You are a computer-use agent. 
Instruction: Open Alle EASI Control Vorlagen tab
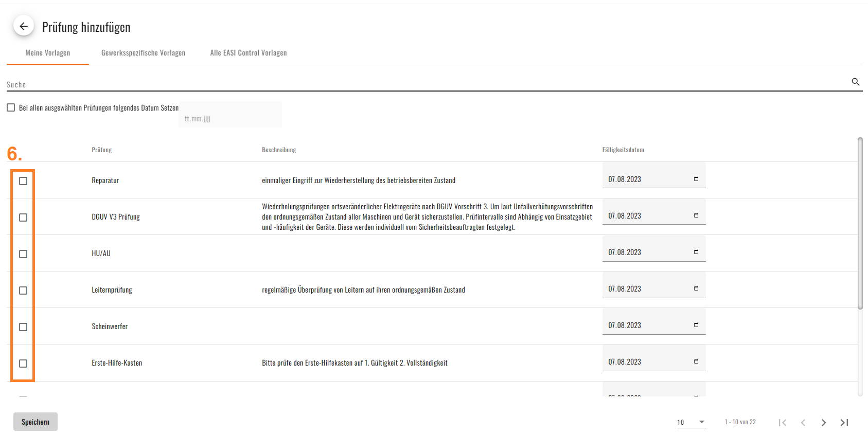point(249,53)
